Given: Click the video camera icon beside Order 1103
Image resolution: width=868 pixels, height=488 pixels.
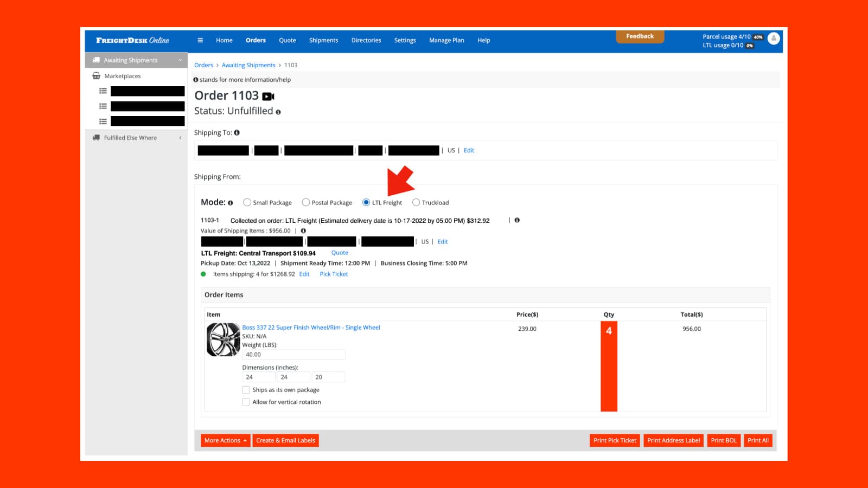Looking at the screenshot, I should [268, 97].
